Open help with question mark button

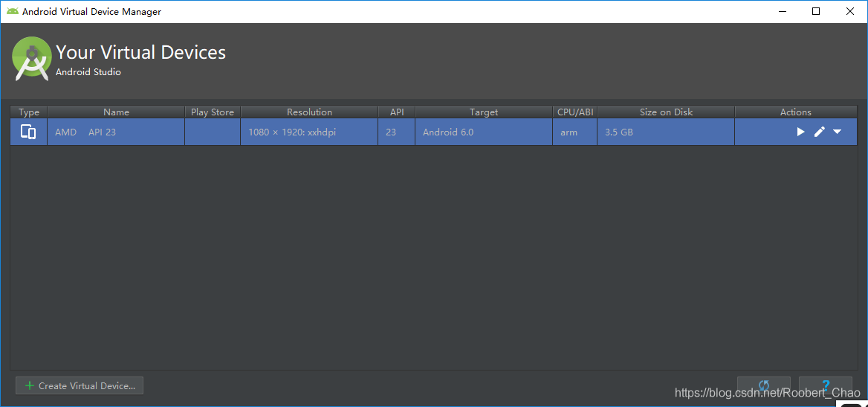(826, 385)
